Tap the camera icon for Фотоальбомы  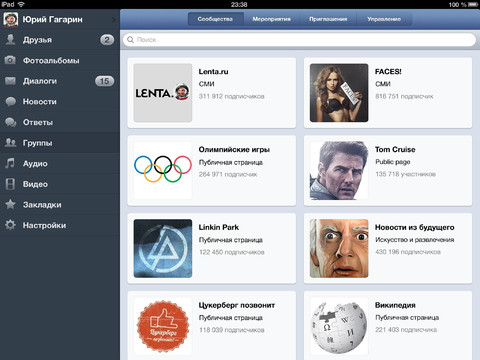coord(10,60)
